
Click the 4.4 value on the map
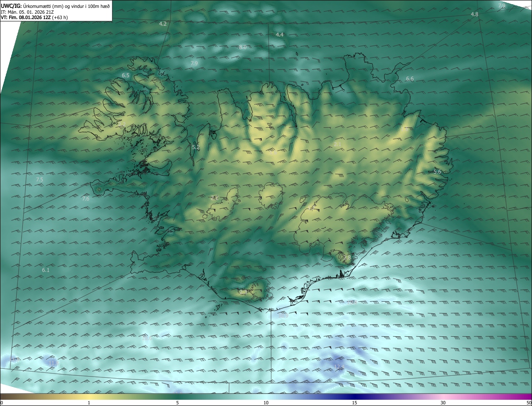point(280,35)
